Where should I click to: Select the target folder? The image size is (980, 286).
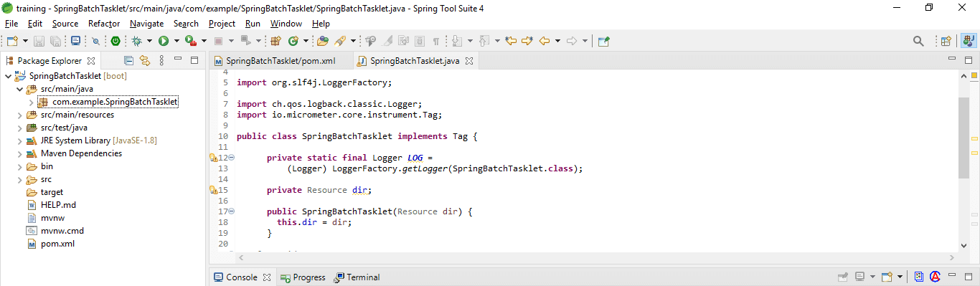[52, 192]
